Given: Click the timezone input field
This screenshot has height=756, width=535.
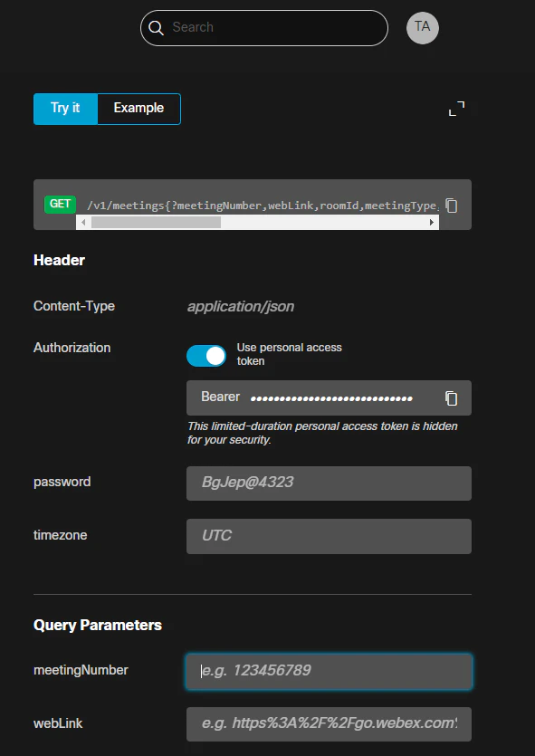Looking at the screenshot, I should [329, 536].
